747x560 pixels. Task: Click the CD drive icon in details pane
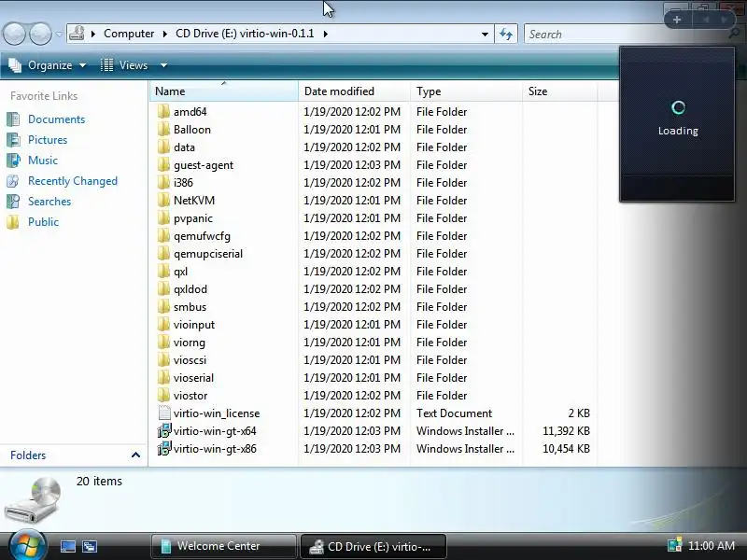[x=34, y=499]
